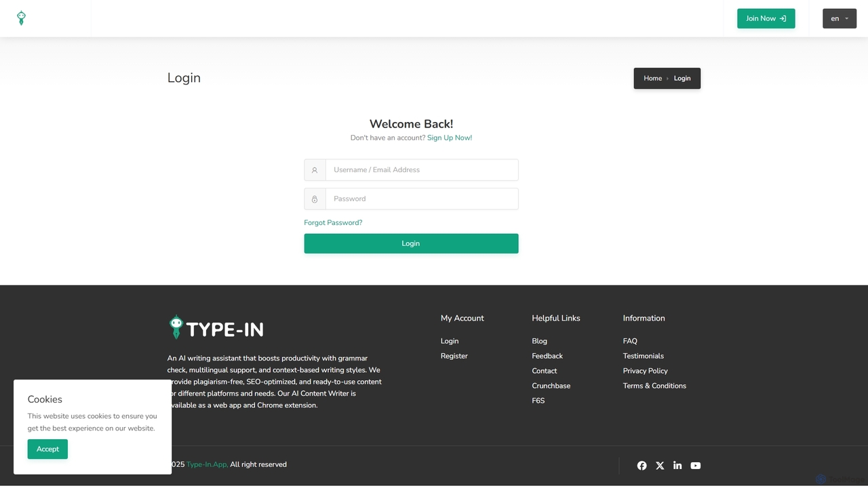The width and height of the screenshot is (868, 488).
Task: Focus the Password input field
Action: click(x=422, y=199)
